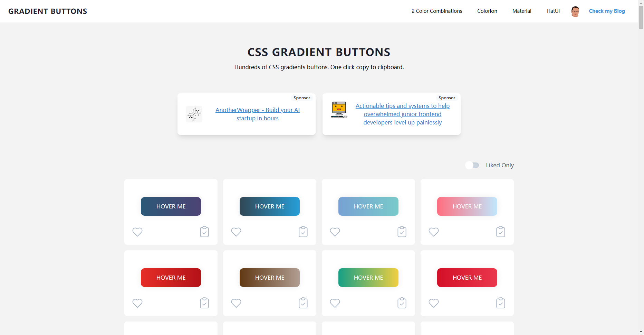Click the Sponsor tag on AnotherWrapper card

click(302, 98)
